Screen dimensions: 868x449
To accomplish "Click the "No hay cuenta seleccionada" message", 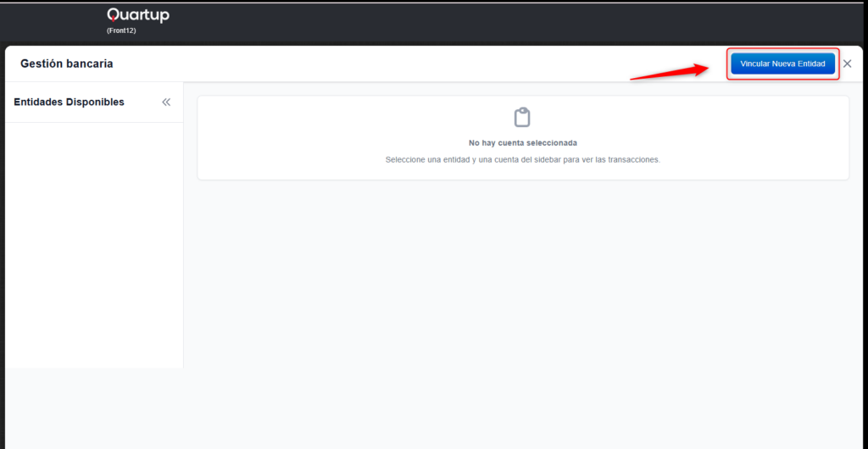I will coord(522,143).
